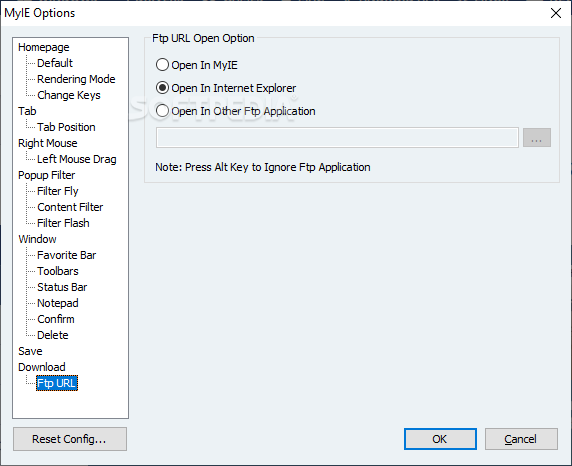
Task: Click the Ftp application path field
Action: point(337,138)
